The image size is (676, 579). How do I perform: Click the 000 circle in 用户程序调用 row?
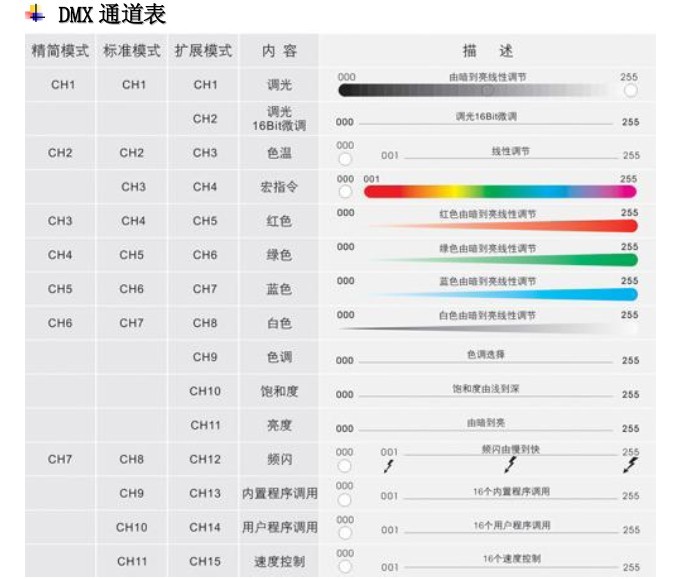[345, 533]
